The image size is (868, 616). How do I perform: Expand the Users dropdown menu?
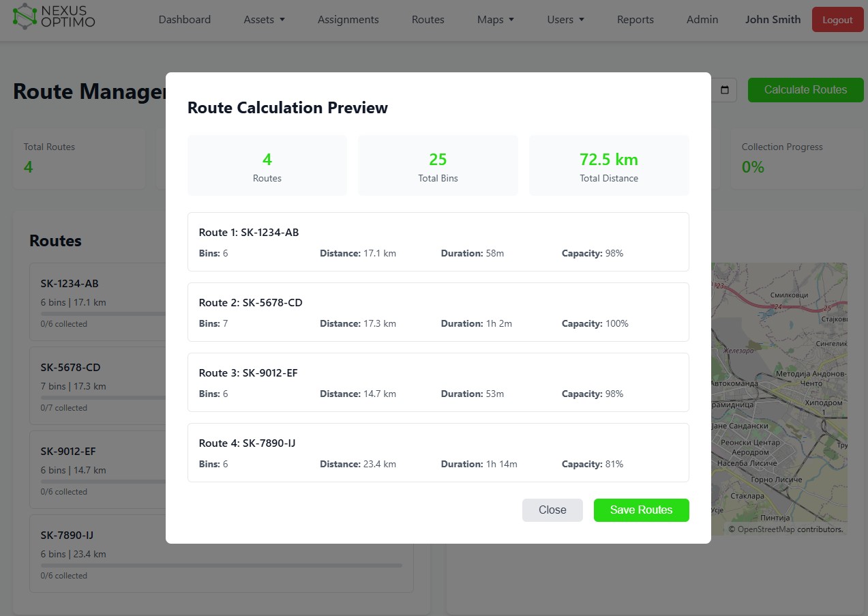click(x=566, y=20)
